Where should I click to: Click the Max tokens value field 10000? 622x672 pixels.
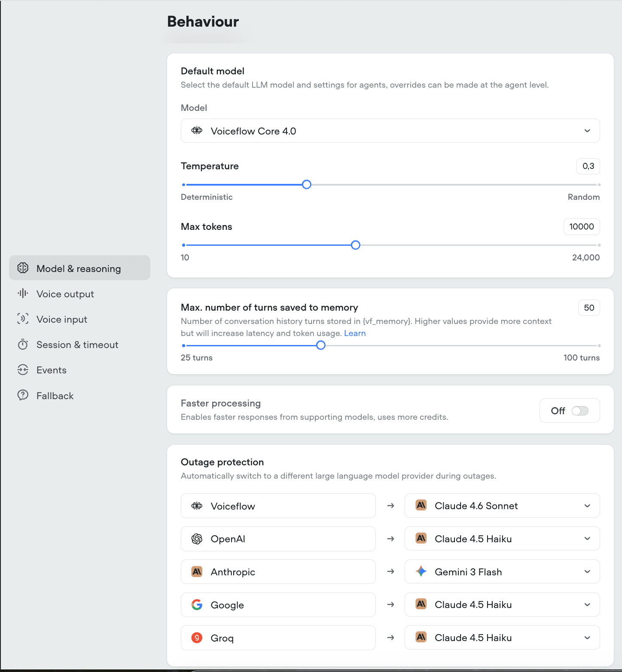[x=582, y=227]
